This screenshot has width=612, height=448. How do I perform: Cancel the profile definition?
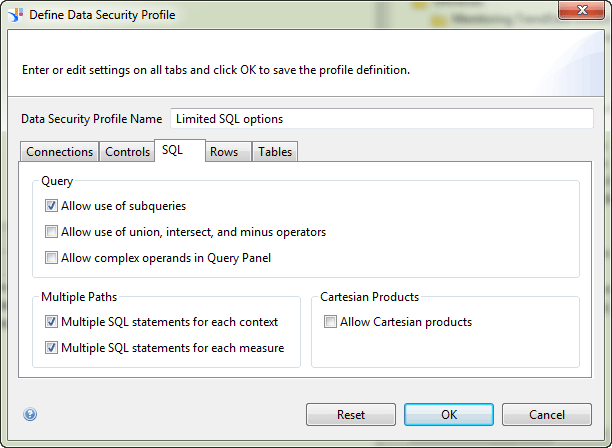coord(547,414)
